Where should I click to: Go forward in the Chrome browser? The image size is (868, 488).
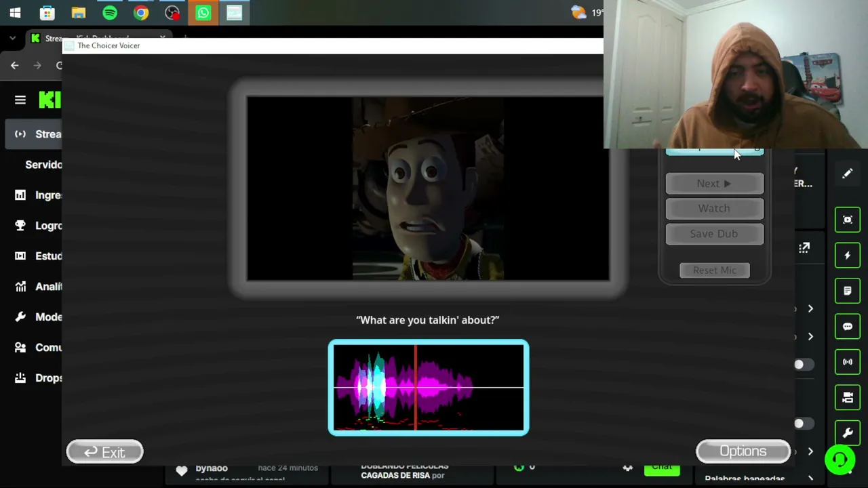[37, 65]
